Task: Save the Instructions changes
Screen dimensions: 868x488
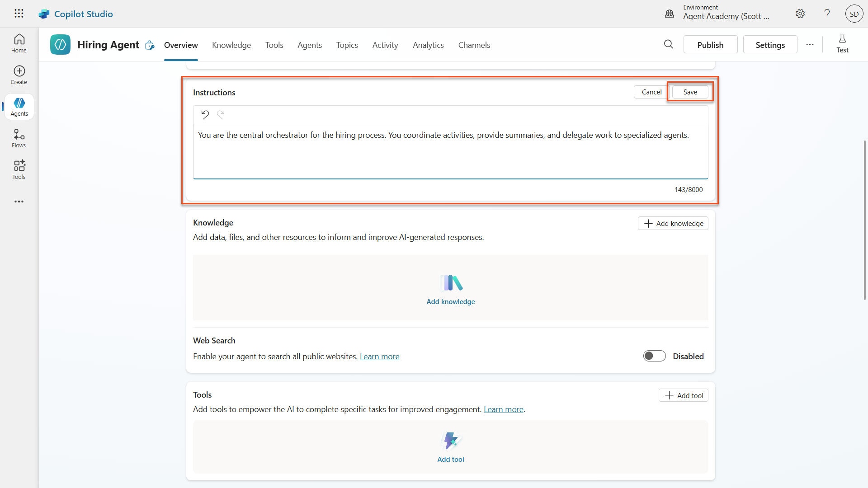Action: pyautogui.click(x=689, y=92)
